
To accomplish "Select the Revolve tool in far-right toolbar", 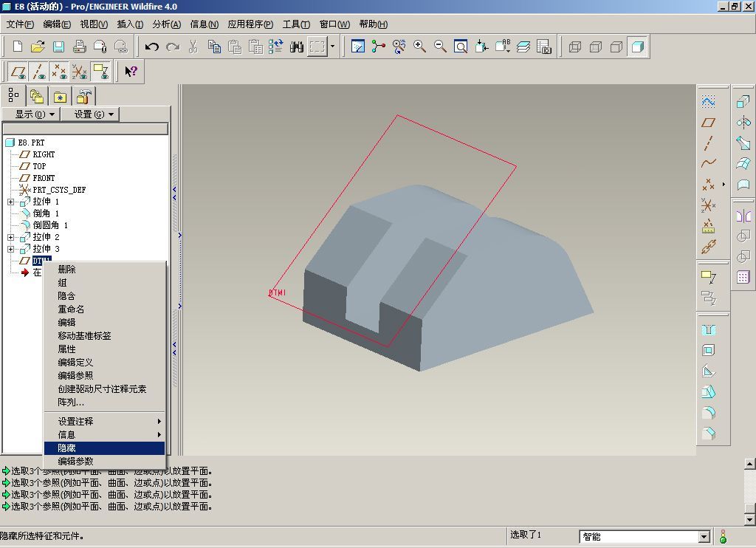I will pyautogui.click(x=743, y=123).
